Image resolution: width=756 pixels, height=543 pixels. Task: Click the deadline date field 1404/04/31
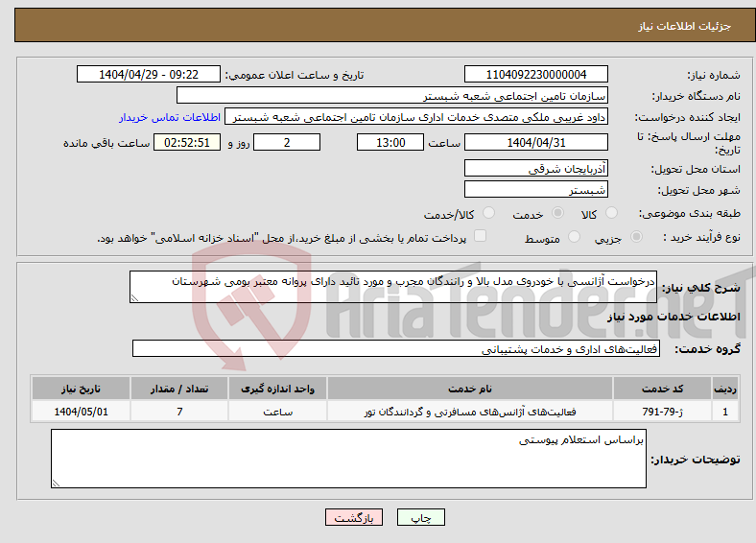click(536, 142)
